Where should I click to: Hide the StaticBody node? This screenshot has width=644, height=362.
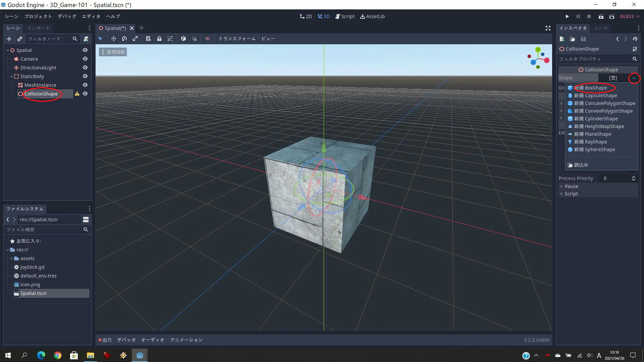click(85, 76)
